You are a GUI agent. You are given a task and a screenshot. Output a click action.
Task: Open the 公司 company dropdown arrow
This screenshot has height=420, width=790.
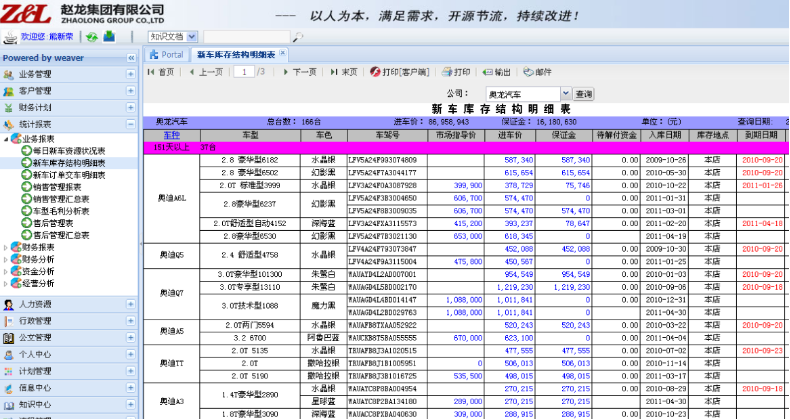pos(565,94)
